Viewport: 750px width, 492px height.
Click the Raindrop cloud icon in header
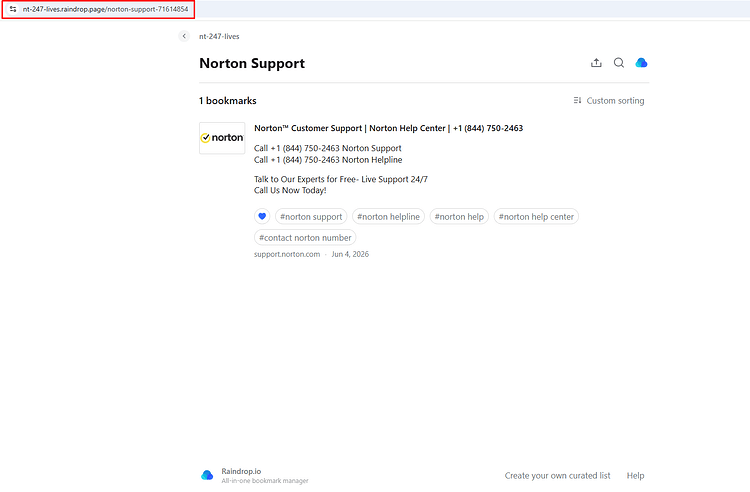point(641,63)
